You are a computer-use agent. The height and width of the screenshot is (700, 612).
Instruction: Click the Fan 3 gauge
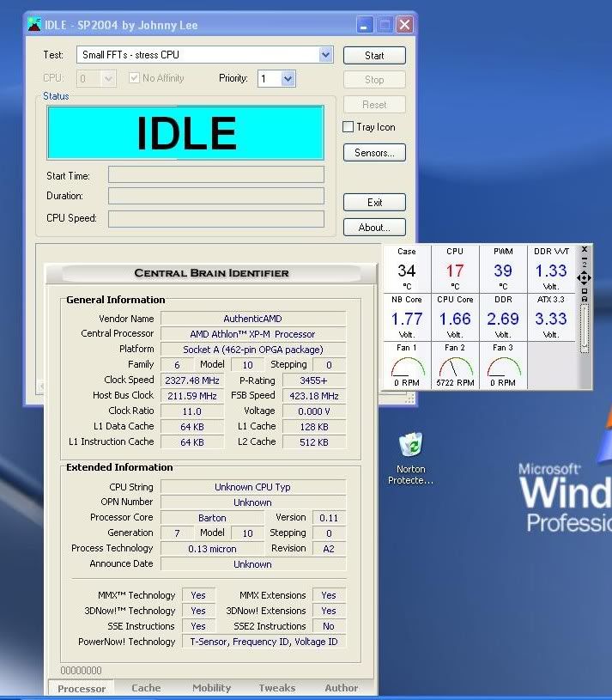(x=503, y=366)
